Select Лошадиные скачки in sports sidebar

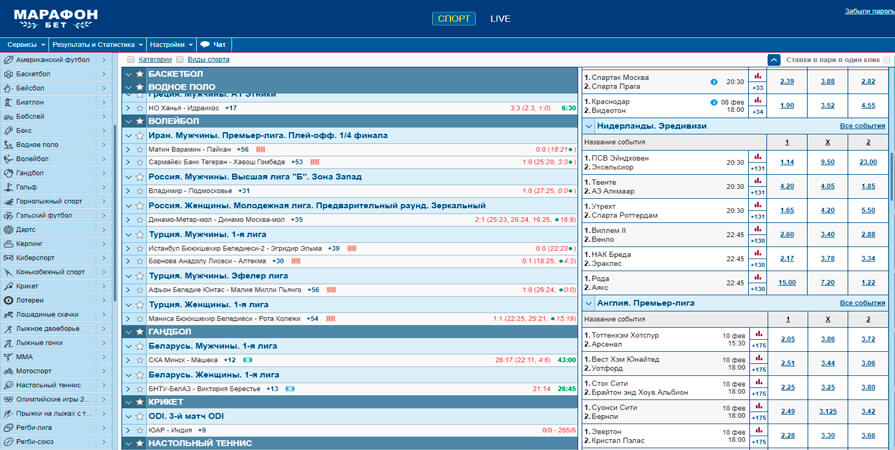47,315
